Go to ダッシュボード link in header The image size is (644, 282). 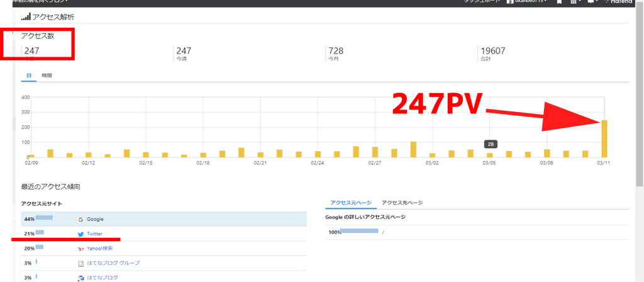(481, 2)
